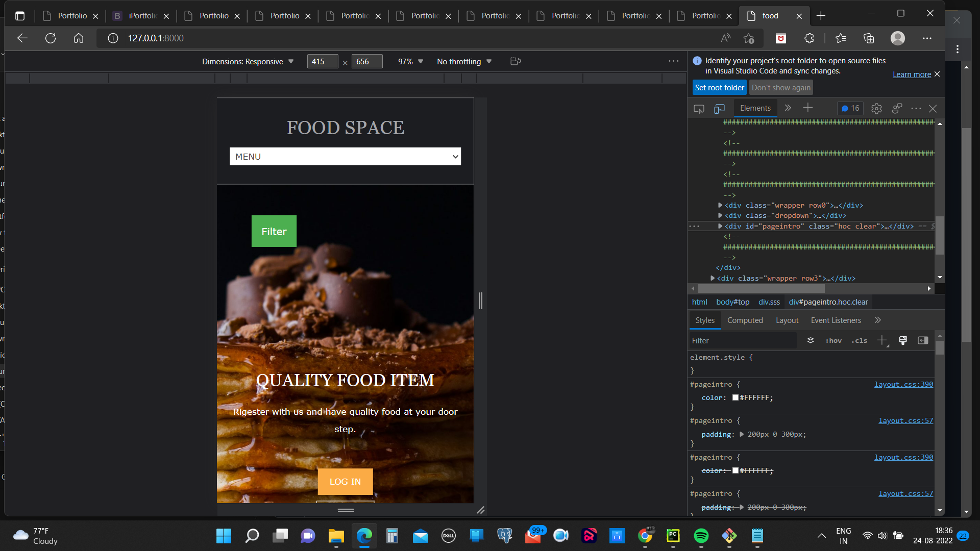
Task: Open the more DevTools options ellipsis
Action: click(916, 108)
